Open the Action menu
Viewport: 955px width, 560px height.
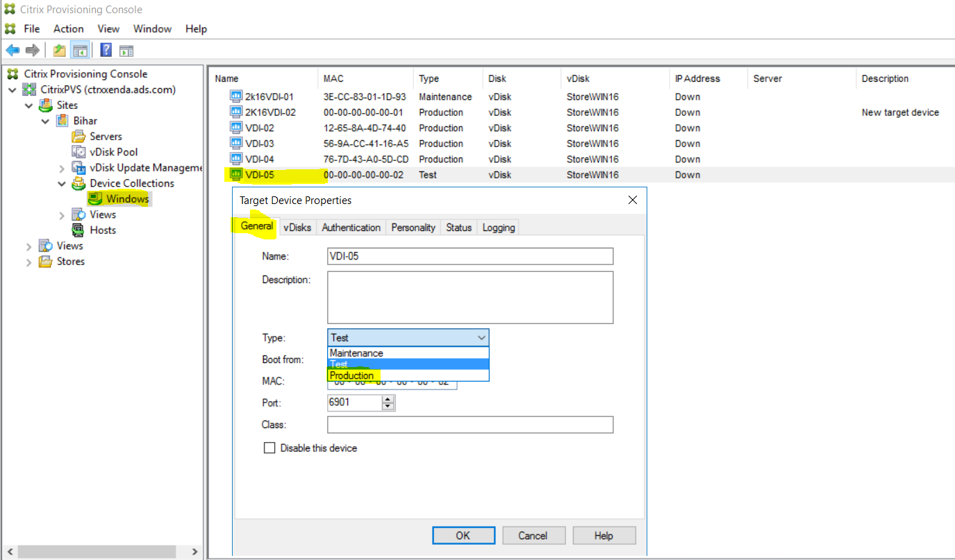[69, 28]
